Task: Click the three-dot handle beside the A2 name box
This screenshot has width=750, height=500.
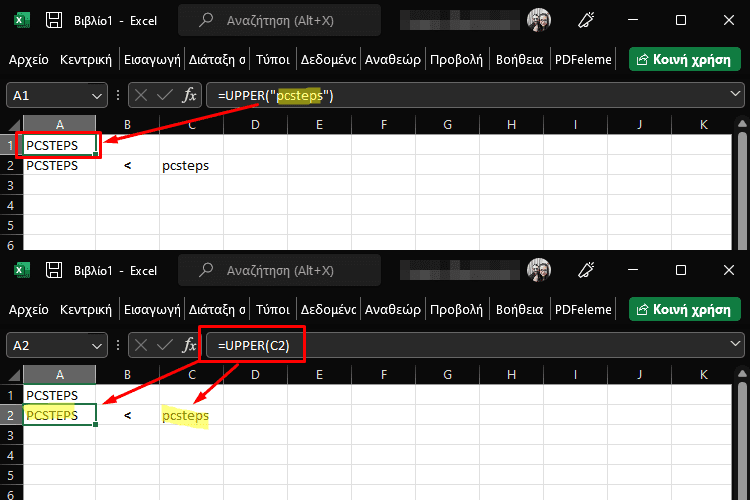Action: click(118, 345)
